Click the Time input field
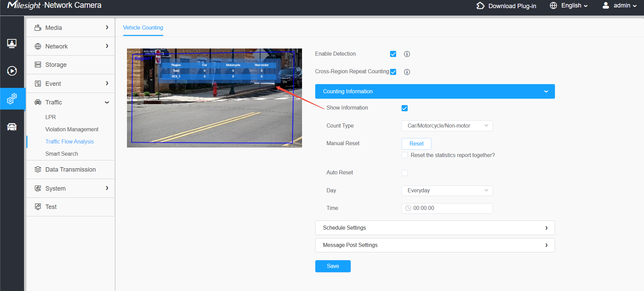This screenshot has width=644, height=291. [x=447, y=208]
